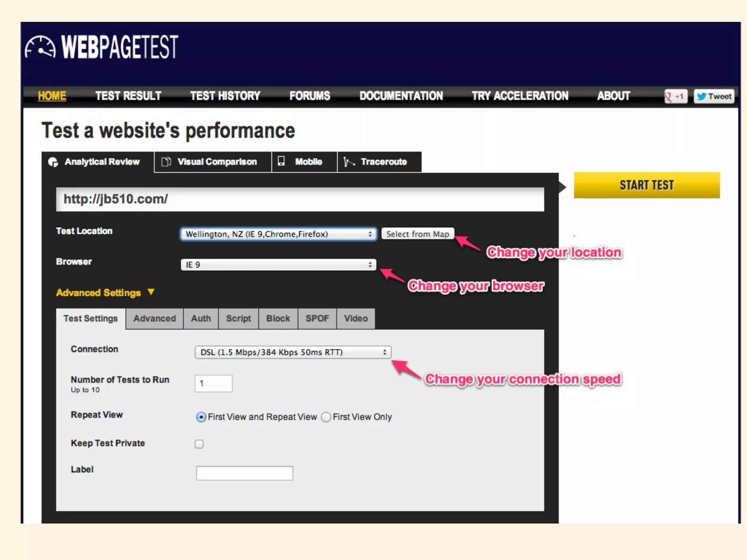
Task: Open TEST HISTORY navigation item
Action: click(x=225, y=96)
